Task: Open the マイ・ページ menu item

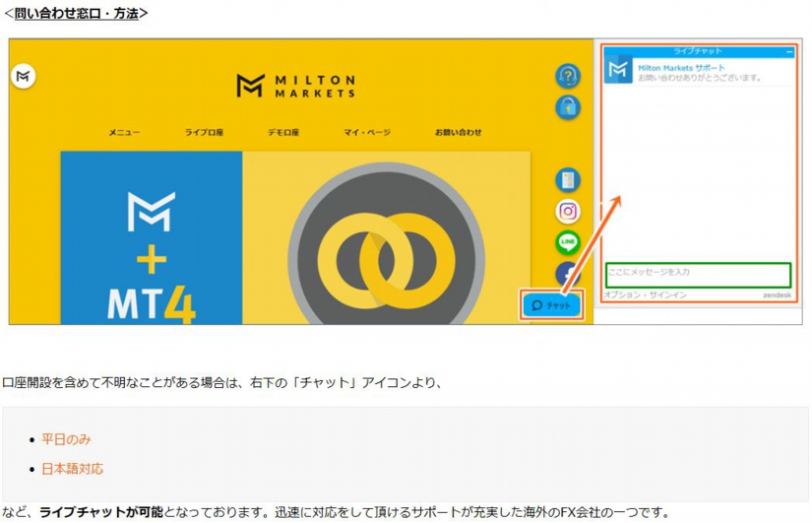Action: click(x=367, y=132)
